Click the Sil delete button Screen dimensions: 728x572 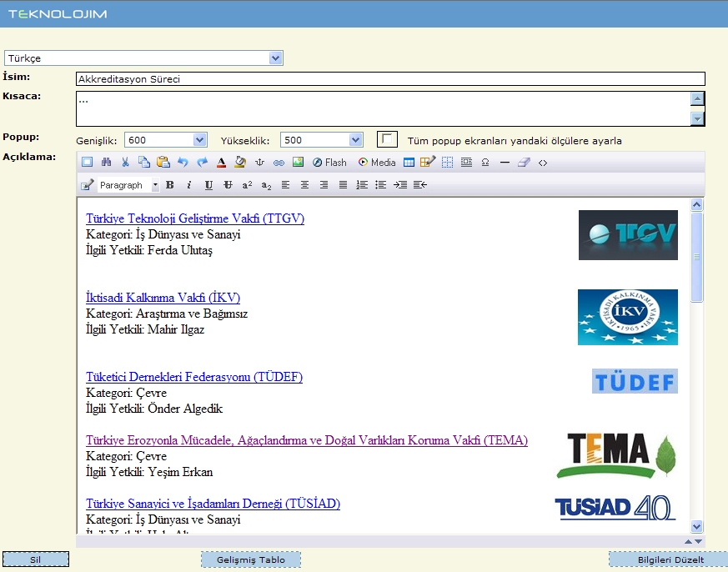(36, 559)
